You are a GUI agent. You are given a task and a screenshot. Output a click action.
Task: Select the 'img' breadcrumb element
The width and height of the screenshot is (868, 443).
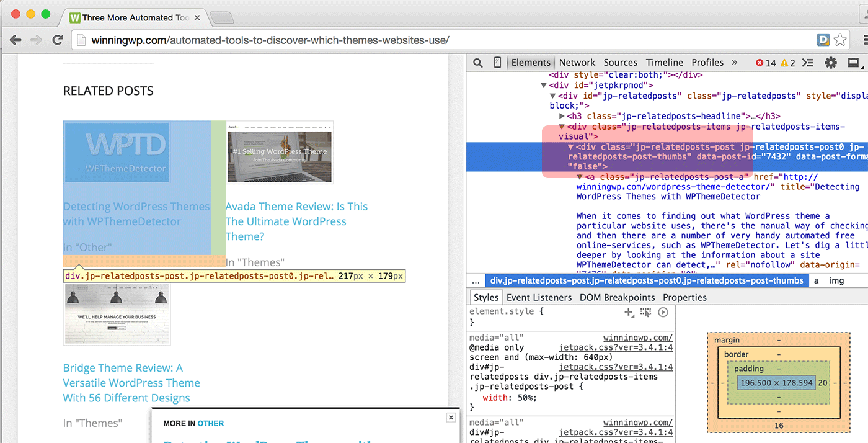point(836,280)
